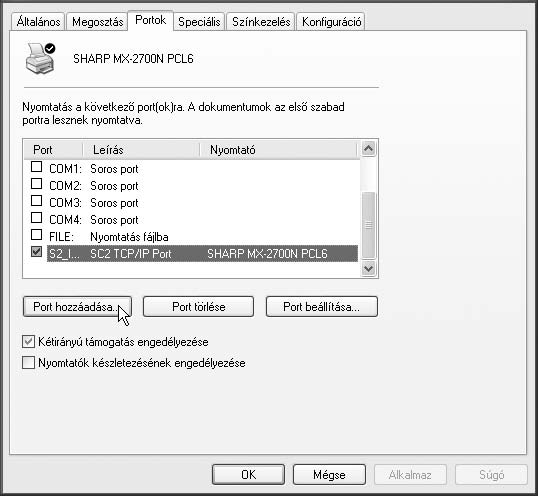The image size is (538, 496).
Task: Tick the COM3: port checkbox
Action: pyautogui.click(x=36, y=201)
